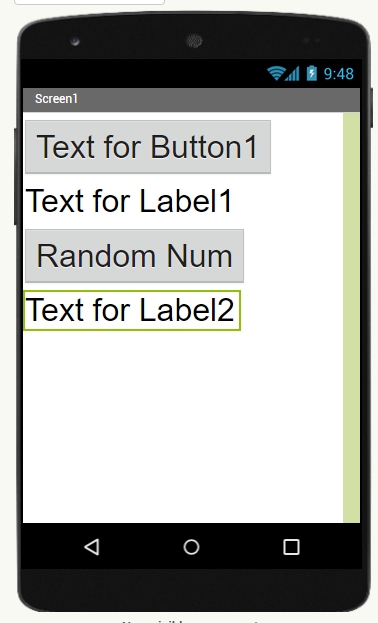Image resolution: width=378 pixels, height=623 pixels.
Task: Click the phone earpiece speaker grille
Action: click(x=194, y=41)
